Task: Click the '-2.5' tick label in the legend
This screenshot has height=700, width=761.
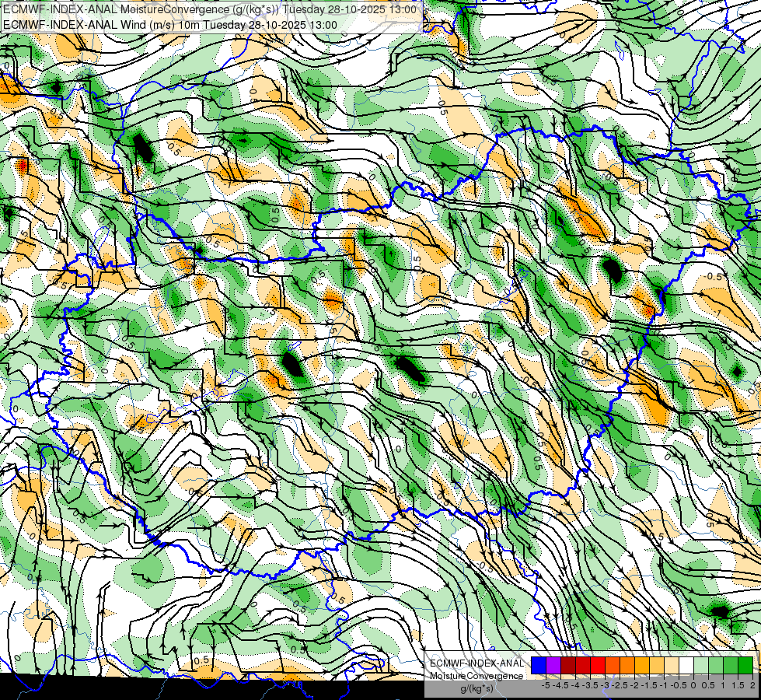Action: [x=620, y=685]
